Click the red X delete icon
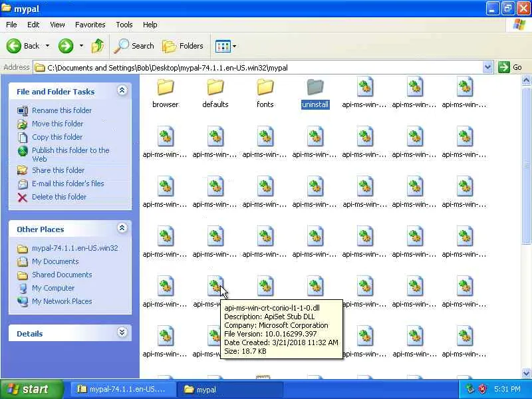 (x=23, y=198)
